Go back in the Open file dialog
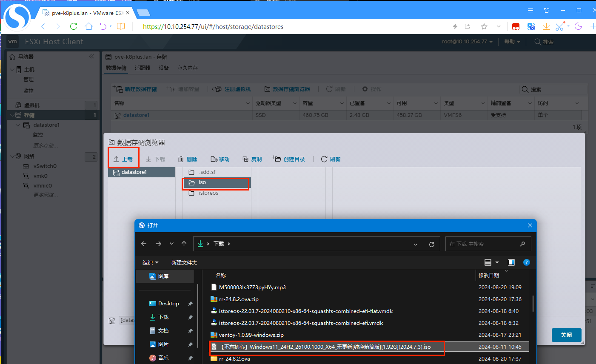 click(x=144, y=244)
